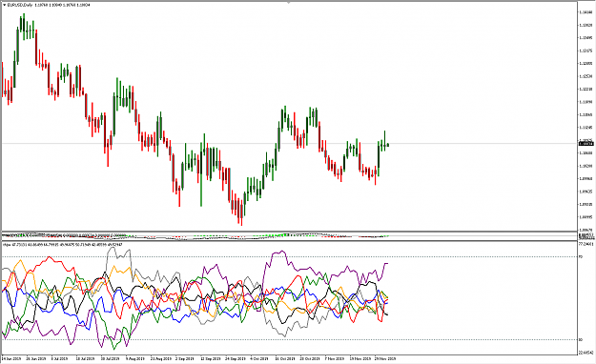Open the EURUSD,Daily chart title arrow
This screenshot has width=596, height=364.
tap(4, 6)
